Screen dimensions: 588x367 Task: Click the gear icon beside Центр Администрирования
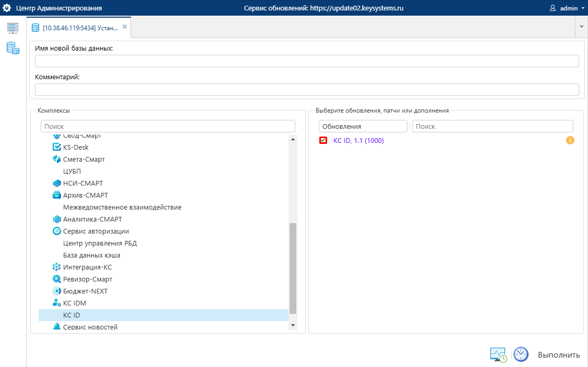point(7,8)
